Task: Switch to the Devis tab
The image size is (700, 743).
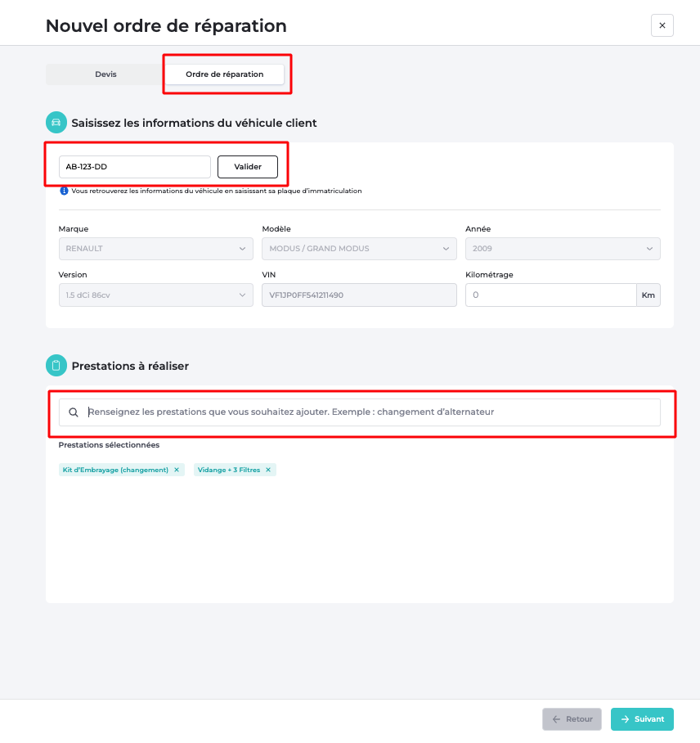Action: pos(105,74)
